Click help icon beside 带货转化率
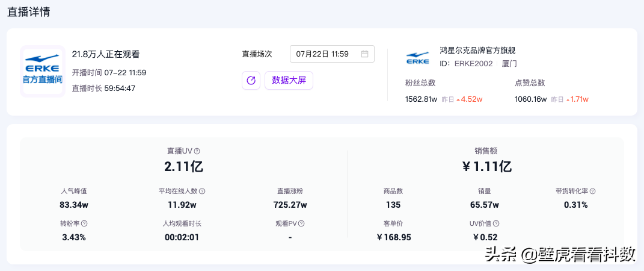Viewport: 644px width, 271px height. pyautogui.click(x=593, y=192)
